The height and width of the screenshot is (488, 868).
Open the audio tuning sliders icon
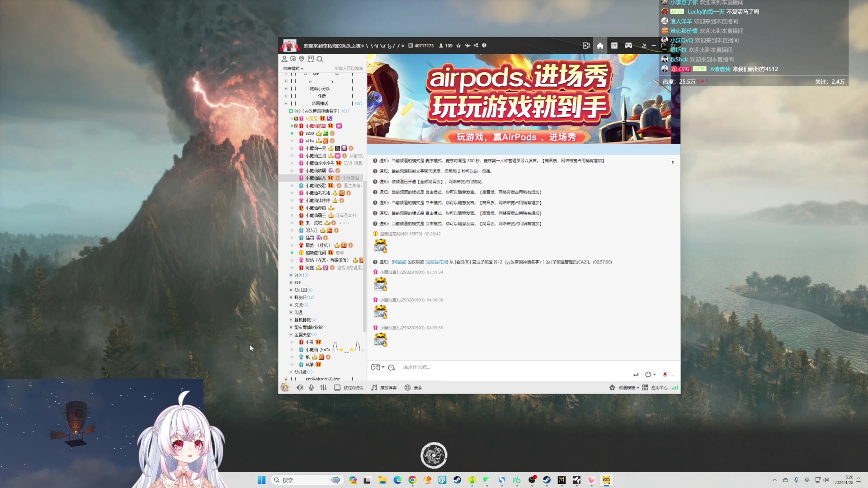point(323,387)
